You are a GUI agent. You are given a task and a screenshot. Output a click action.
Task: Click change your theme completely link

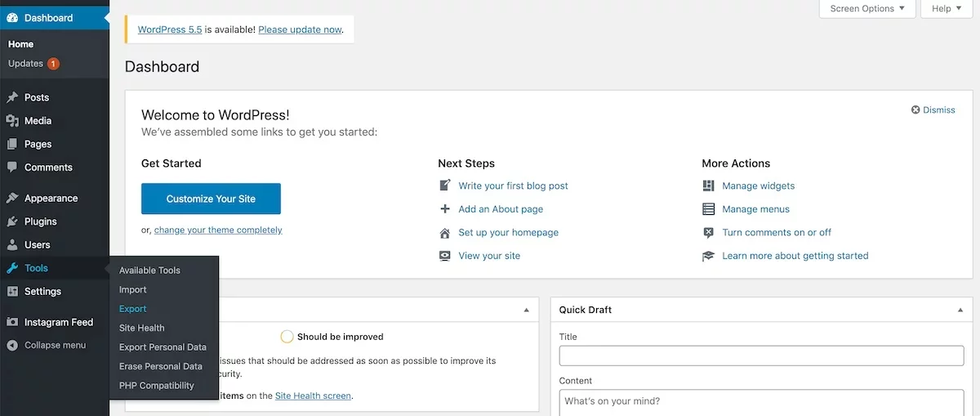tap(218, 230)
